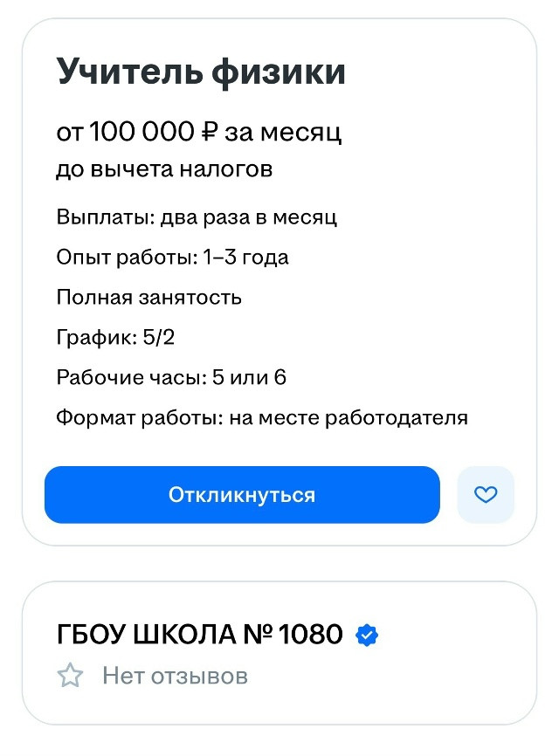Click Формат работы: на месте работодателя

(x=262, y=417)
